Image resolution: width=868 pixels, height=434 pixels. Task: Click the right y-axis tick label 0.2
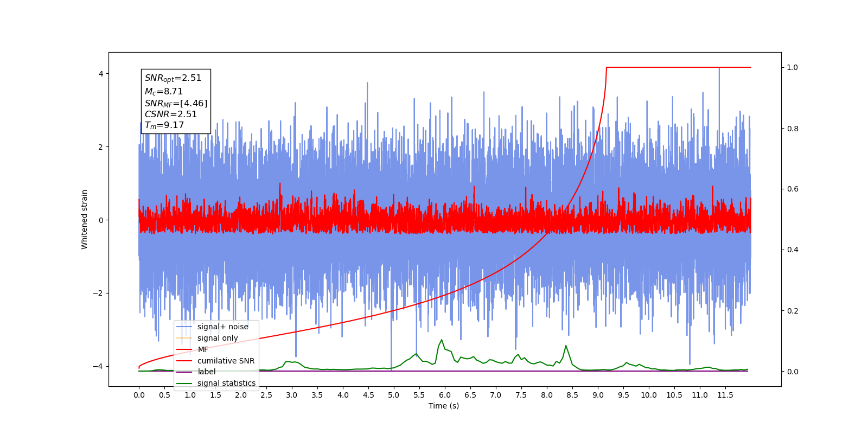[793, 311]
